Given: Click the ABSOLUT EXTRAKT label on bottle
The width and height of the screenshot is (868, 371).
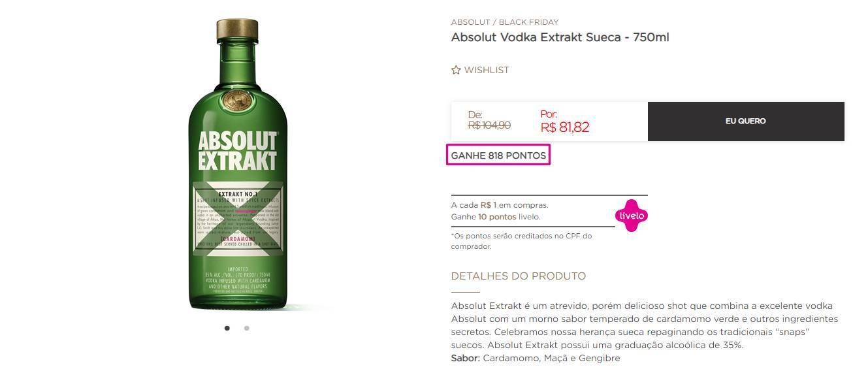Looking at the screenshot, I should click(x=238, y=151).
